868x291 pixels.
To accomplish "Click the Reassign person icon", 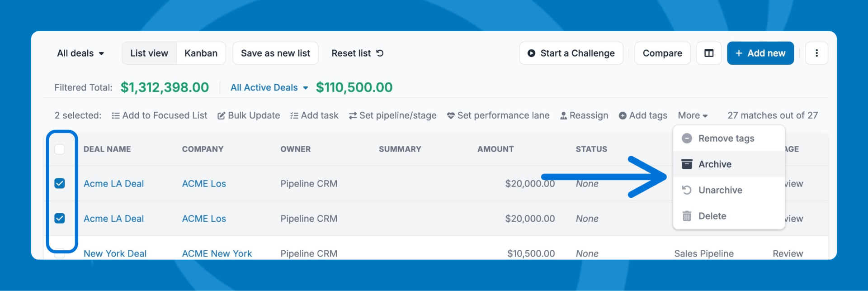I will tap(563, 116).
